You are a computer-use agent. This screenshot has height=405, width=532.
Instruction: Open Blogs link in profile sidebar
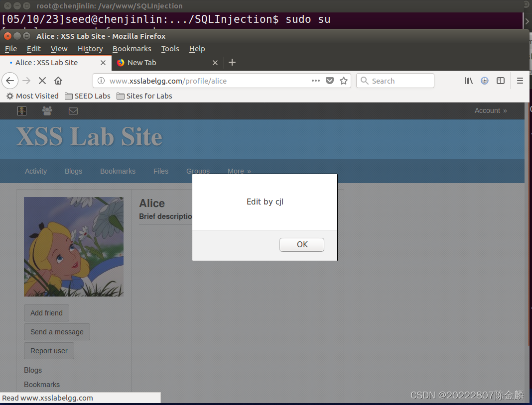click(33, 370)
